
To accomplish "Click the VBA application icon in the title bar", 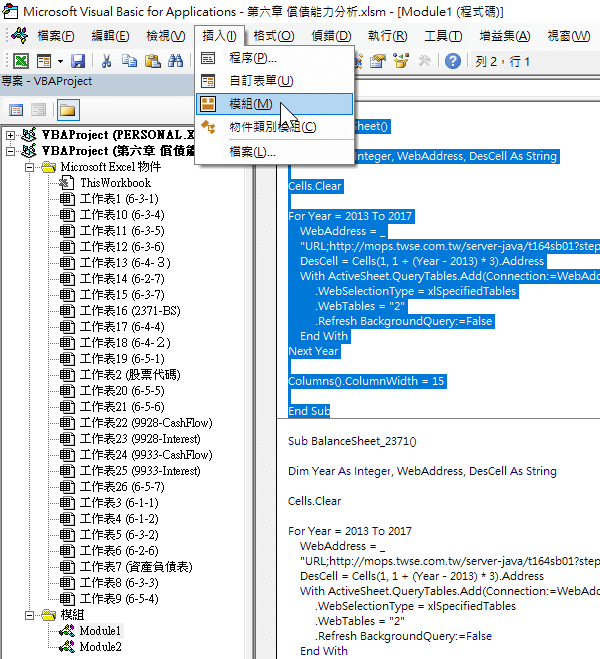I will [x=10, y=11].
